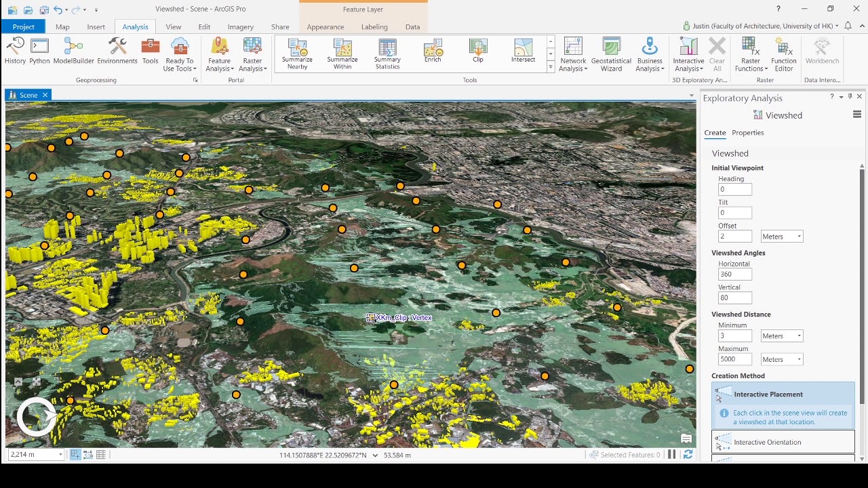Click Undo in quick access toolbar

(58, 9)
